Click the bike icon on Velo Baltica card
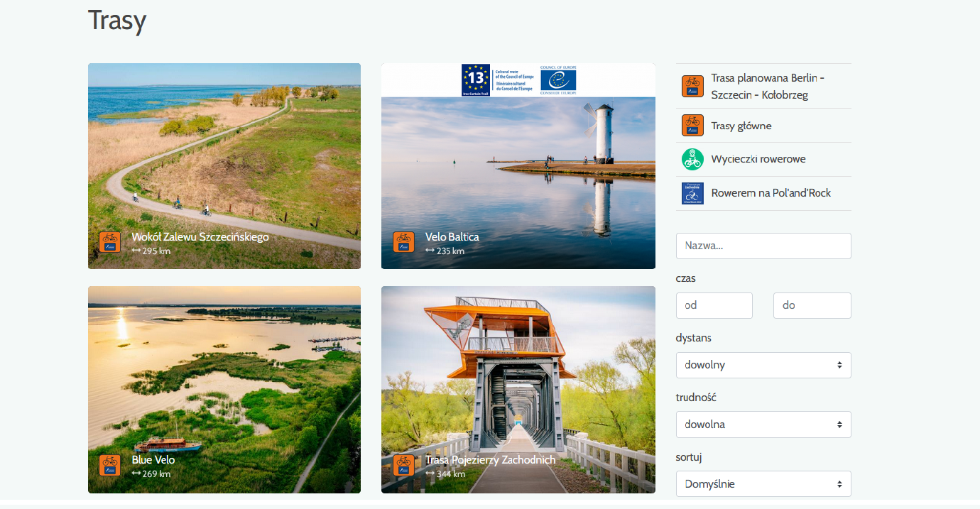980x509 pixels. point(403,242)
